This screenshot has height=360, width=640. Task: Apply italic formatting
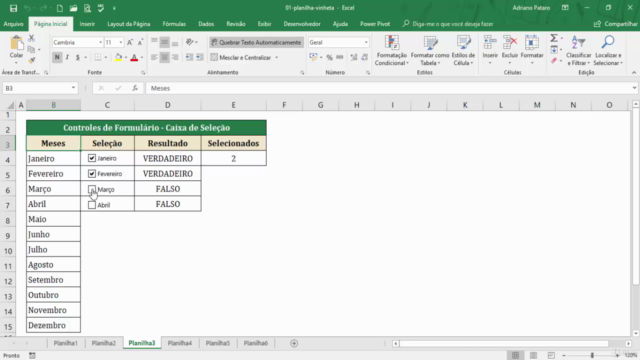tap(67, 58)
